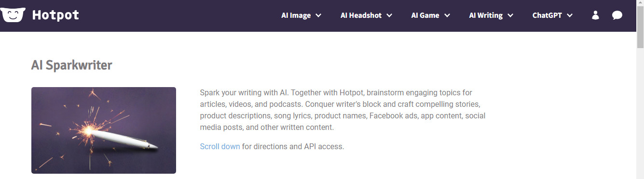The width and height of the screenshot is (644, 179).
Task: Click the AI Sparkwriter page heading
Action: point(71,65)
